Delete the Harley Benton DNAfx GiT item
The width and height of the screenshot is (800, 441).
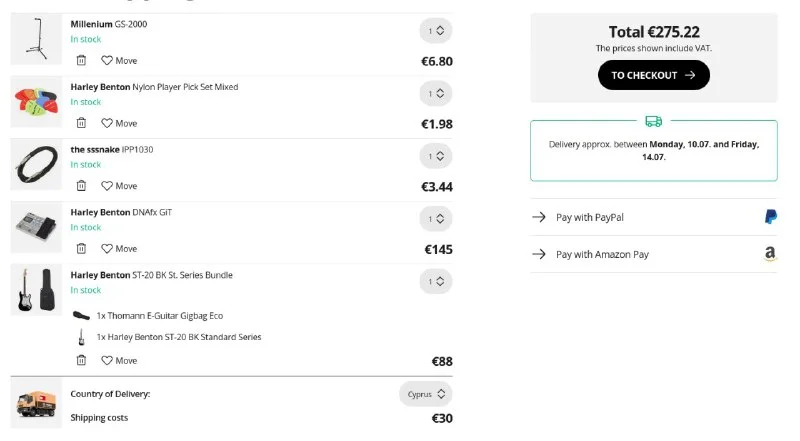[x=81, y=248]
